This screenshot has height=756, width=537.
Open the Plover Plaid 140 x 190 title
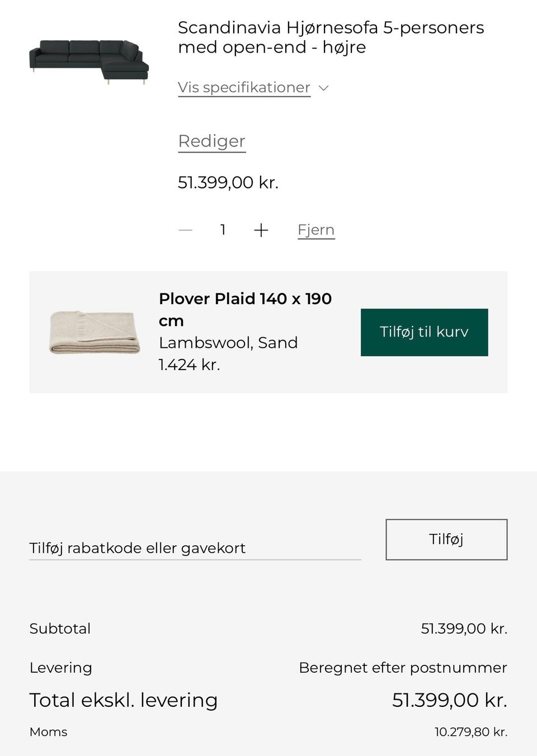pos(245,310)
